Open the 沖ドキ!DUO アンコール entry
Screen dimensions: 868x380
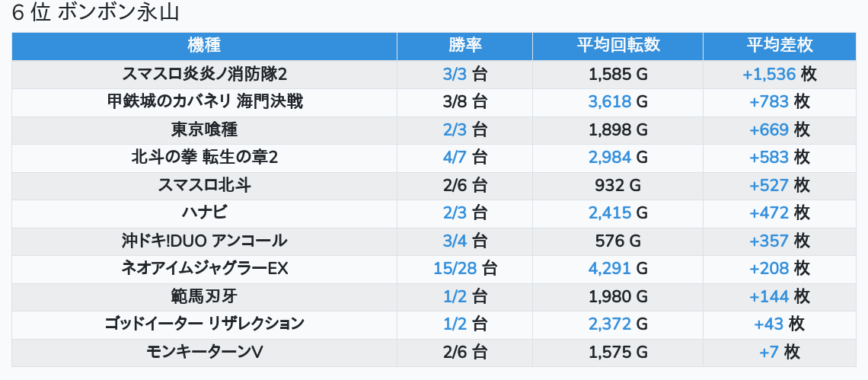(x=204, y=241)
